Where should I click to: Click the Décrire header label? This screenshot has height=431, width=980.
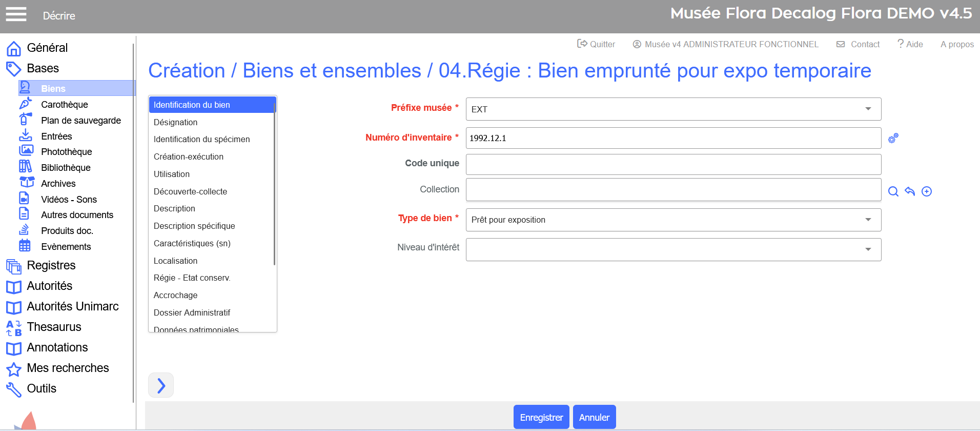click(59, 16)
